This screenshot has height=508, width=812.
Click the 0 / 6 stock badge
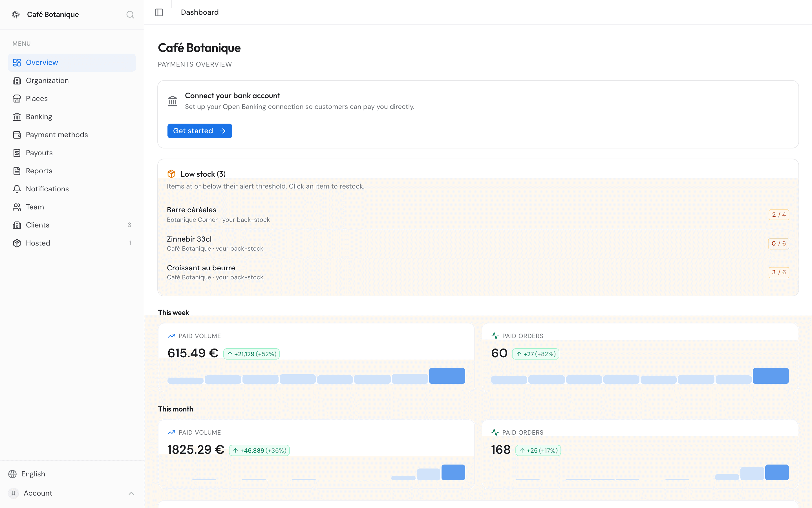coord(778,243)
